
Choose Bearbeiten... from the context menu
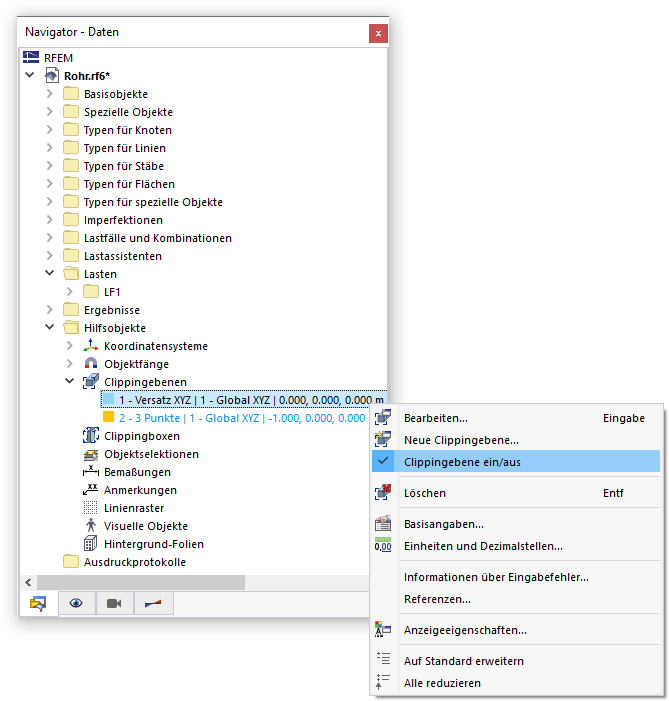coord(516,418)
